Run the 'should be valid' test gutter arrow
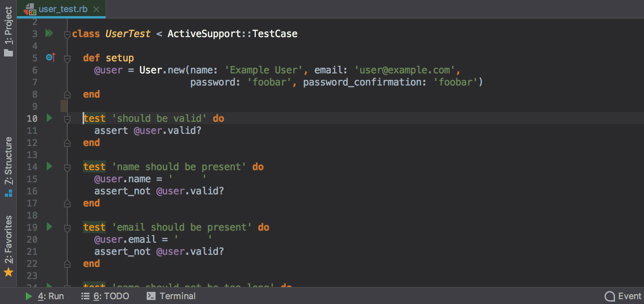This screenshot has height=304, width=644. [49, 118]
